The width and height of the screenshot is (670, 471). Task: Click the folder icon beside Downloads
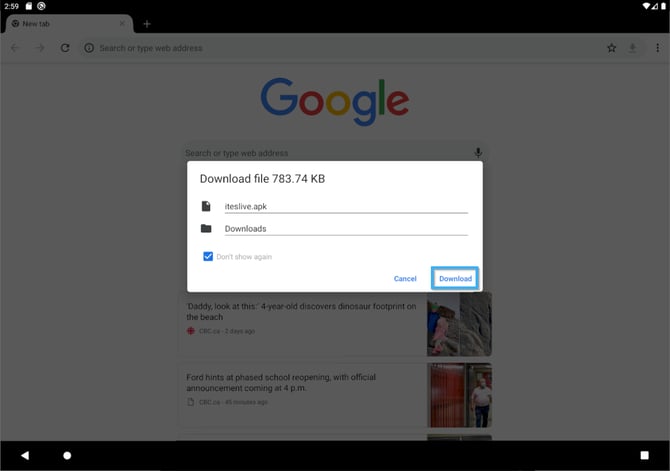click(206, 229)
